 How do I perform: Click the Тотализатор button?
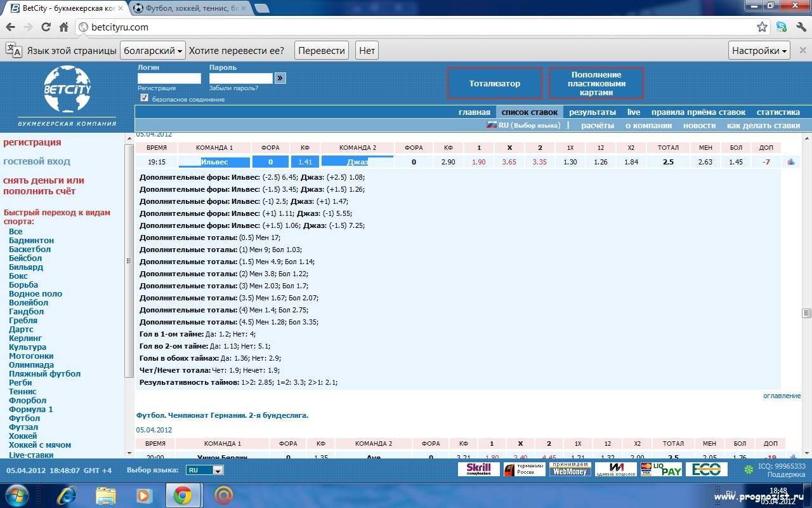pyautogui.click(x=495, y=83)
